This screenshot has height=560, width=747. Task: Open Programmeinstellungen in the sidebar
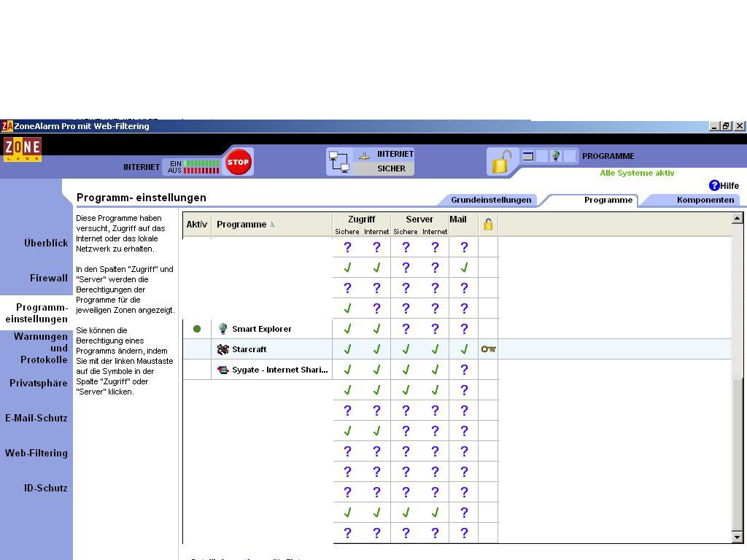pos(36,313)
